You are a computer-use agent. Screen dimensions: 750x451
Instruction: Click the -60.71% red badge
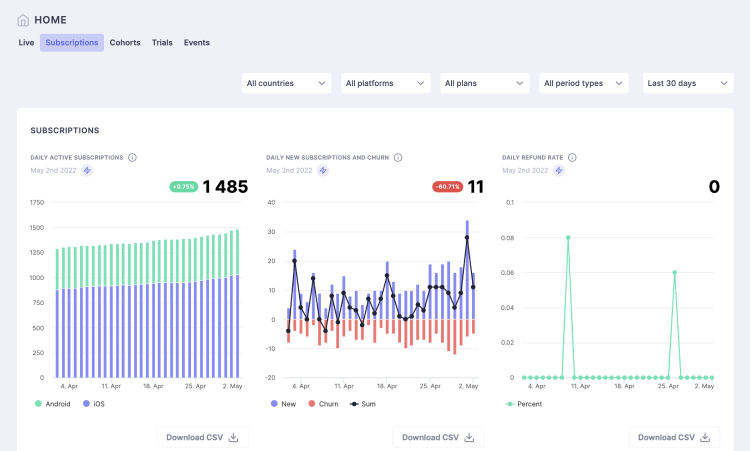pyautogui.click(x=447, y=187)
